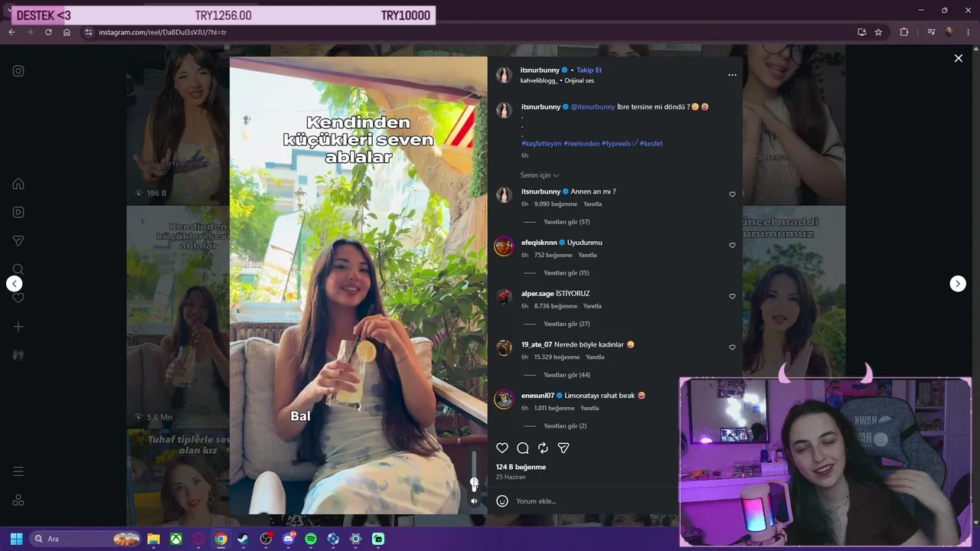This screenshot has width=980, height=551.
Task: Like alper.sage's comment 'İSTİYORUZ'
Action: point(732,296)
